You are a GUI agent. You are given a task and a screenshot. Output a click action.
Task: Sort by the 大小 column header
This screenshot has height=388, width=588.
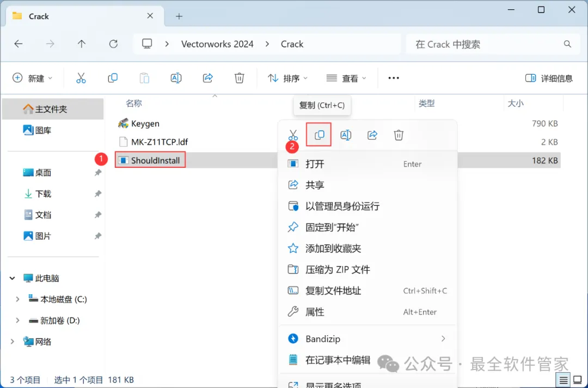click(x=516, y=103)
